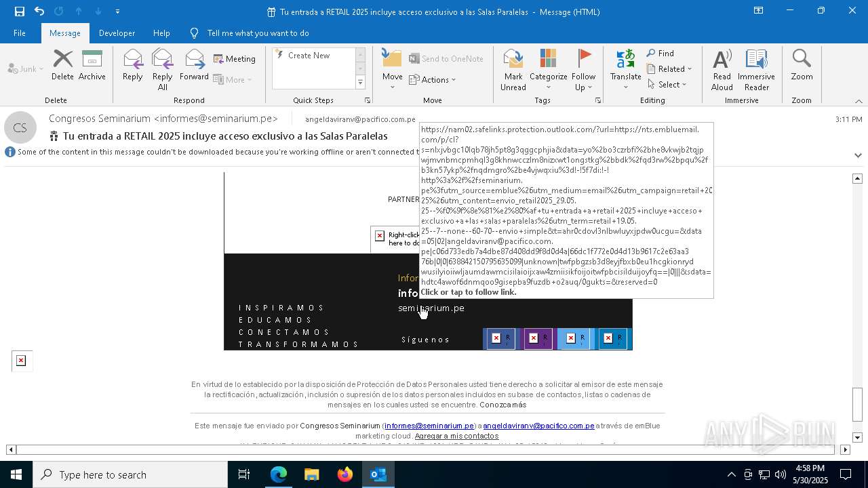
Task: Open Task View on the taskbar
Action: 244,474
